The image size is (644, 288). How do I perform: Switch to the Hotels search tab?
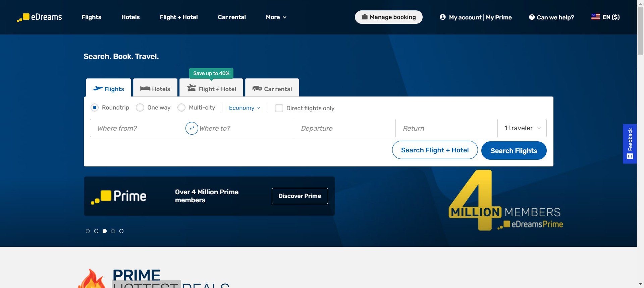pyautogui.click(x=155, y=89)
